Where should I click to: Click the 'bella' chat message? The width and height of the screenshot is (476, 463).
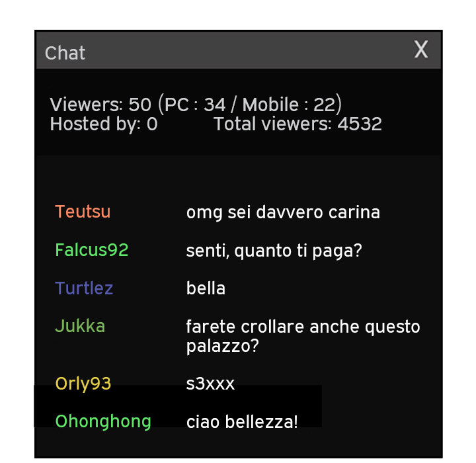tap(206, 288)
